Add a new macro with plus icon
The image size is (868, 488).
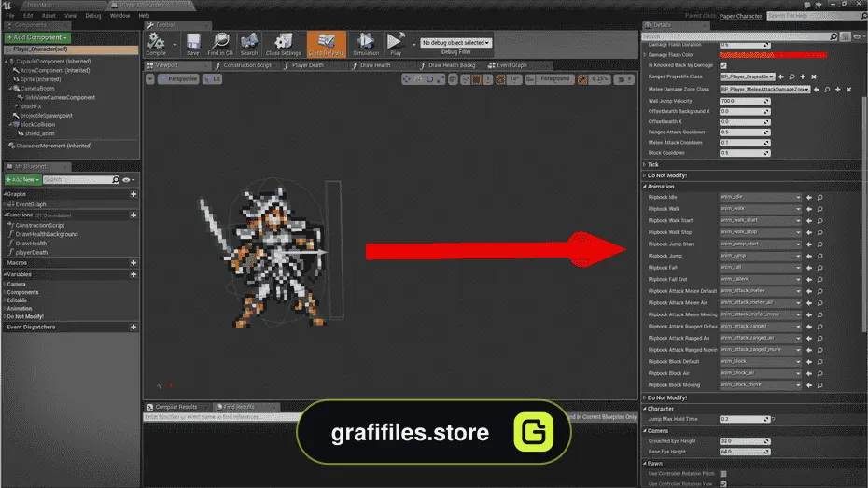coord(133,263)
